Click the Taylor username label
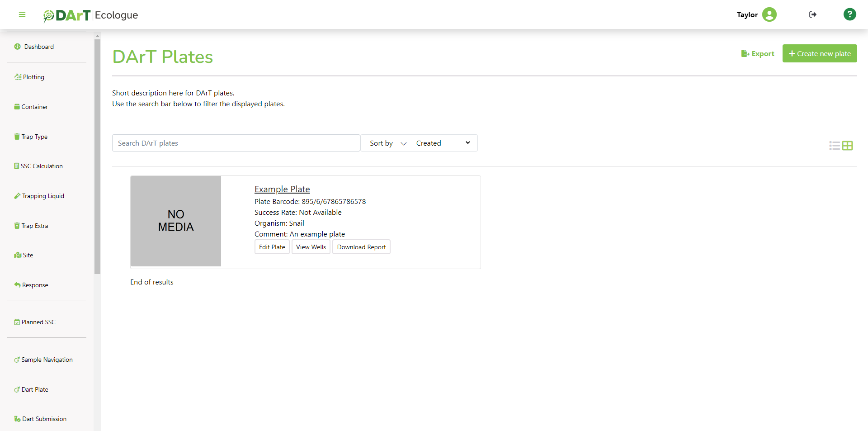868x431 pixels. 747,15
